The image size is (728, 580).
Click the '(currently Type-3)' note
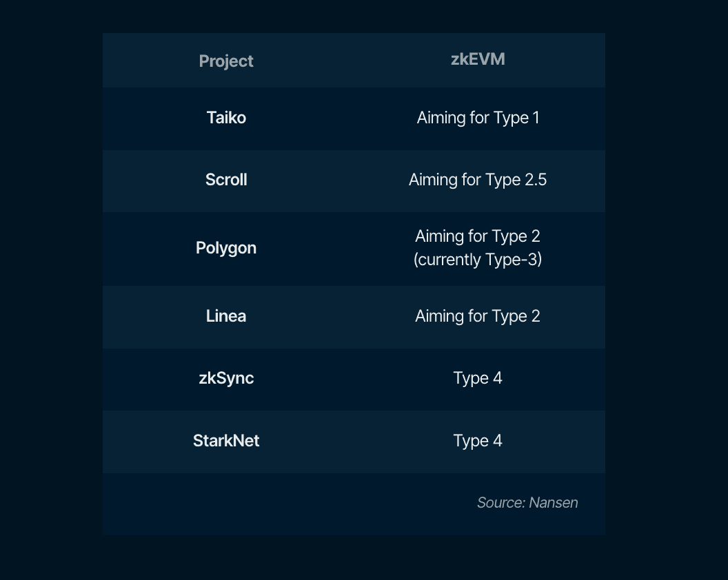click(478, 260)
